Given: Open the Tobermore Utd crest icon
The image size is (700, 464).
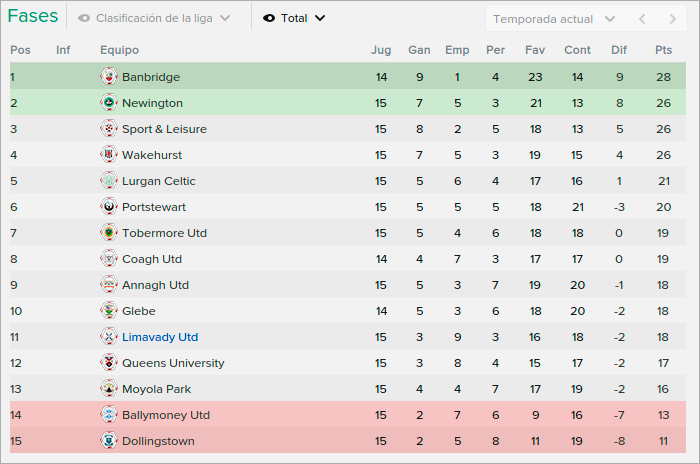Looking at the screenshot, I should (108, 232).
